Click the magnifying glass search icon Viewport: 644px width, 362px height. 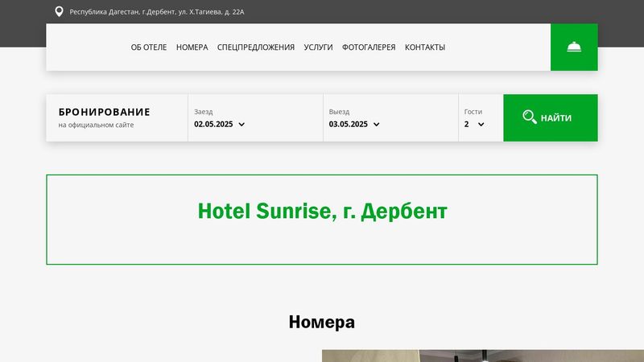[530, 117]
